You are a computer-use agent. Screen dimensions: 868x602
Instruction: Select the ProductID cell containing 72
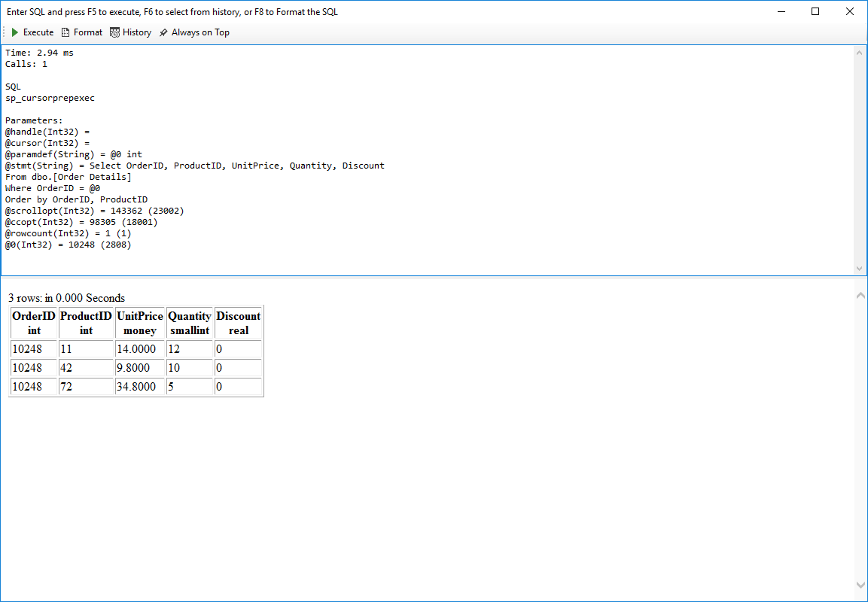pyautogui.click(x=86, y=387)
